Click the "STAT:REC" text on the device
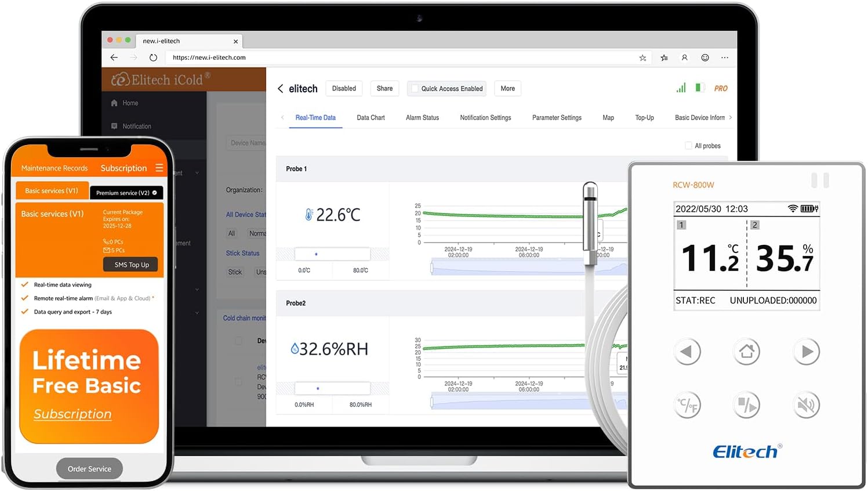 click(695, 301)
